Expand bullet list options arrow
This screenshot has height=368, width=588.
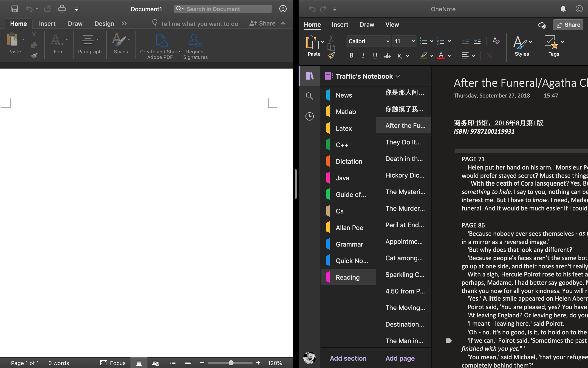point(432,41)
